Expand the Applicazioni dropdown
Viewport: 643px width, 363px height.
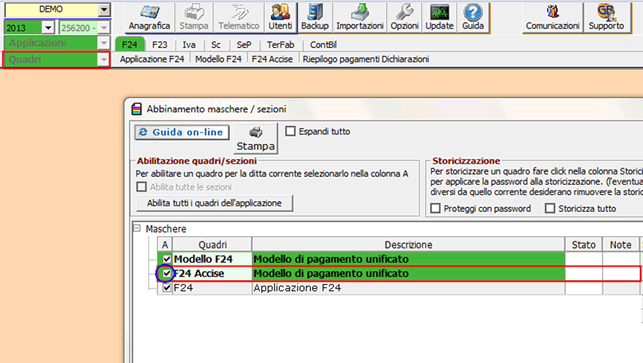coord(104,43)
